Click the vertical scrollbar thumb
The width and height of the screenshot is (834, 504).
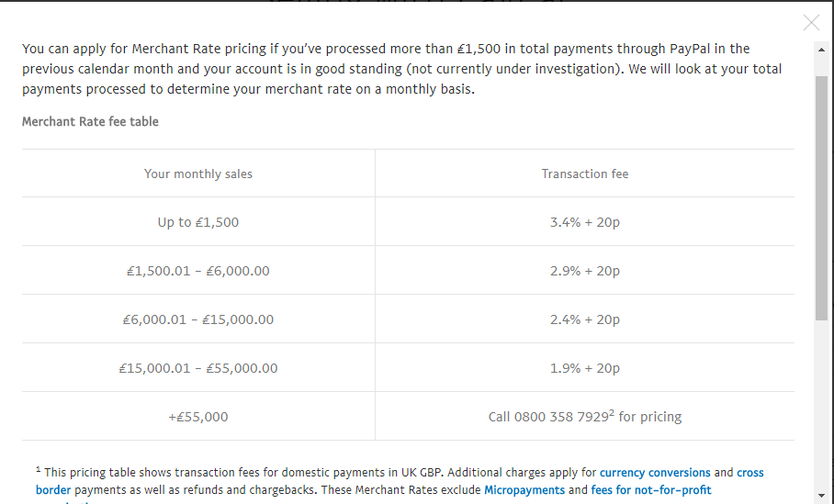tap(821, 197)
